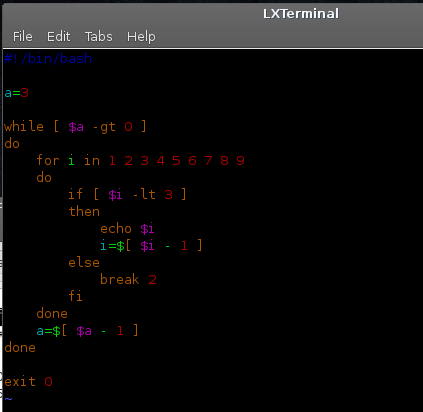
Task: Click the '-lt' operator in the if line
Action: pyautogui.click(x=144, y=194)
